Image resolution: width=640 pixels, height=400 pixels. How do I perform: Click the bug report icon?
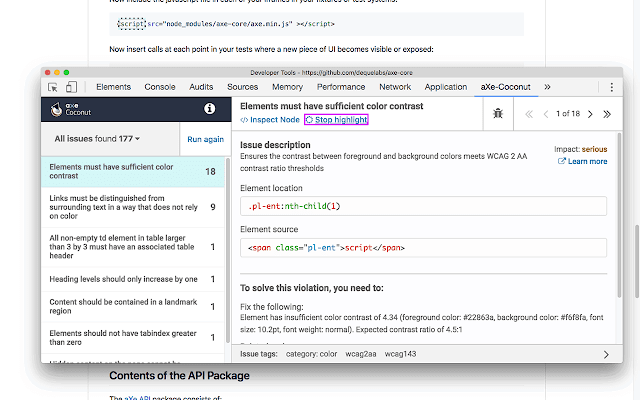498,114
